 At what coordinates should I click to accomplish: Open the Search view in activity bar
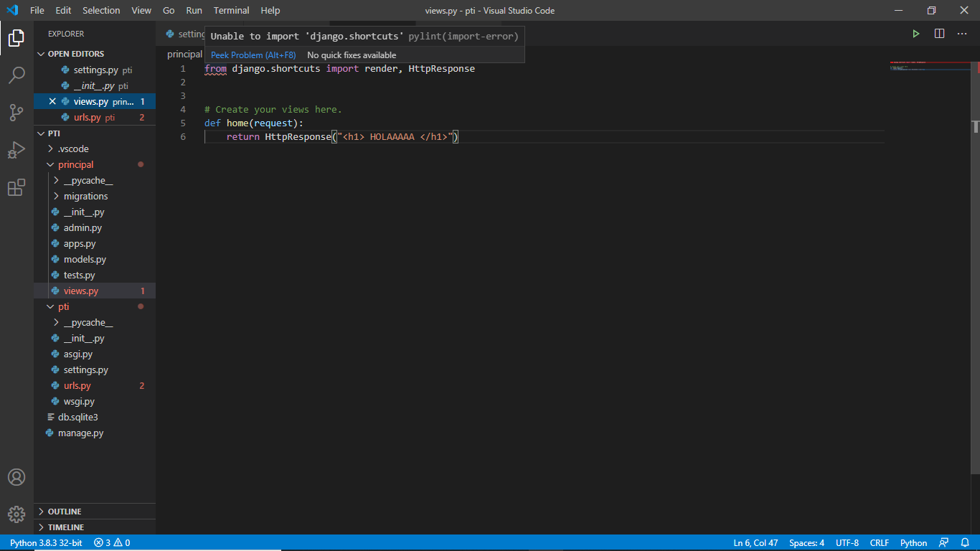pos(17,75)
